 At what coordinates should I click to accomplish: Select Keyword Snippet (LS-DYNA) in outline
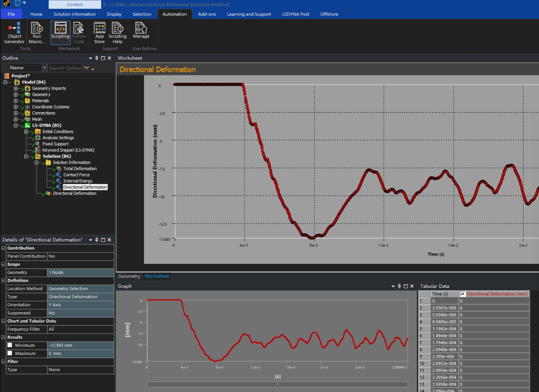(x=68, y=150)
